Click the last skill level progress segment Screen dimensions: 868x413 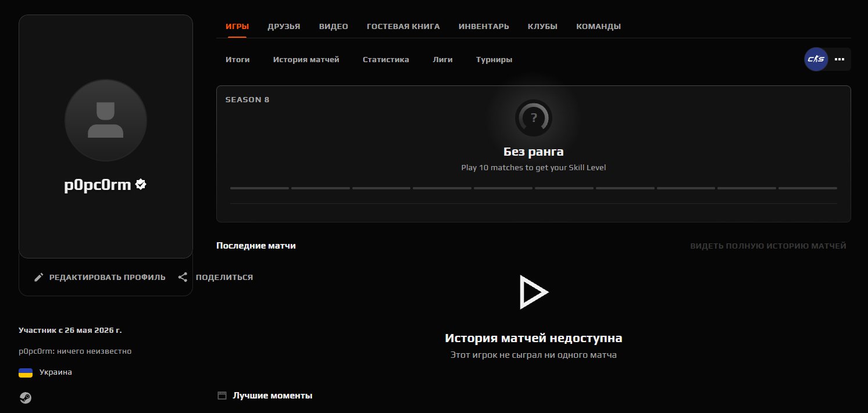pos(808,188)
